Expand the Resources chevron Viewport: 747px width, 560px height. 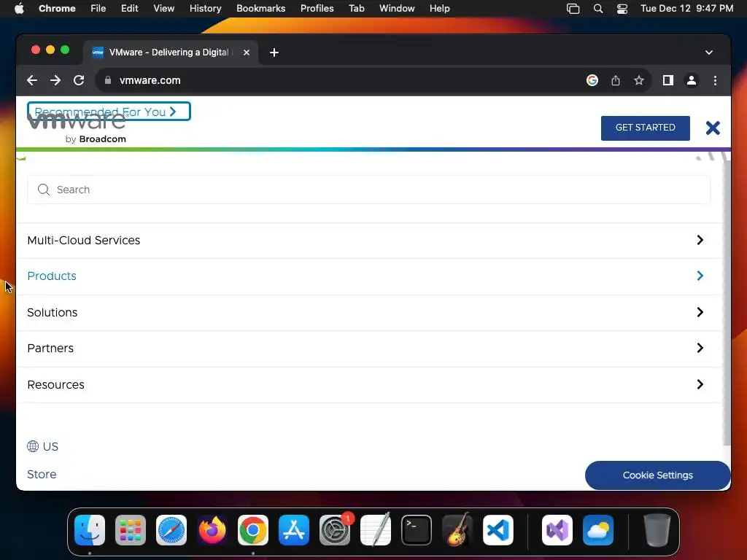coord(700,384)
